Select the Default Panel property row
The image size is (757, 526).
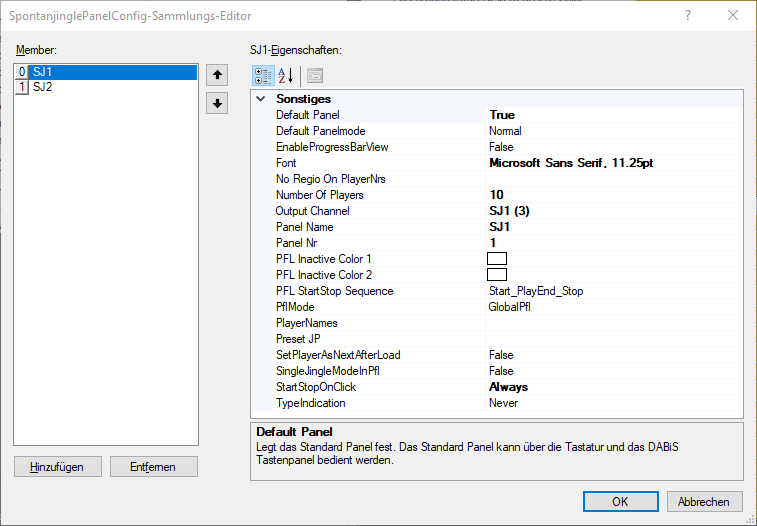point(507,115)
